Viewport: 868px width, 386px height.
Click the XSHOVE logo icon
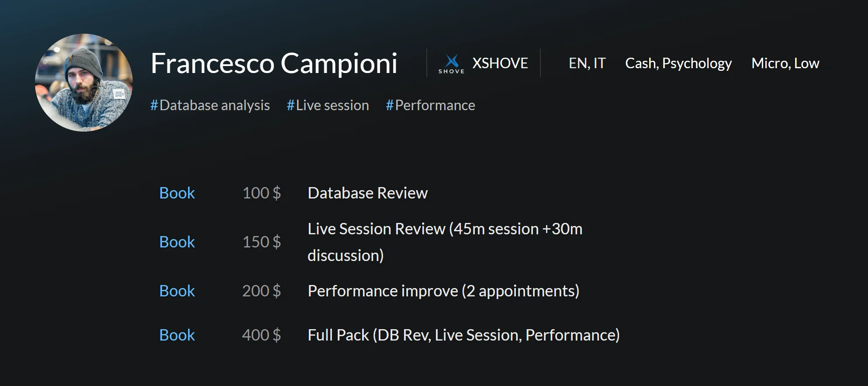(x=452, y=63)
